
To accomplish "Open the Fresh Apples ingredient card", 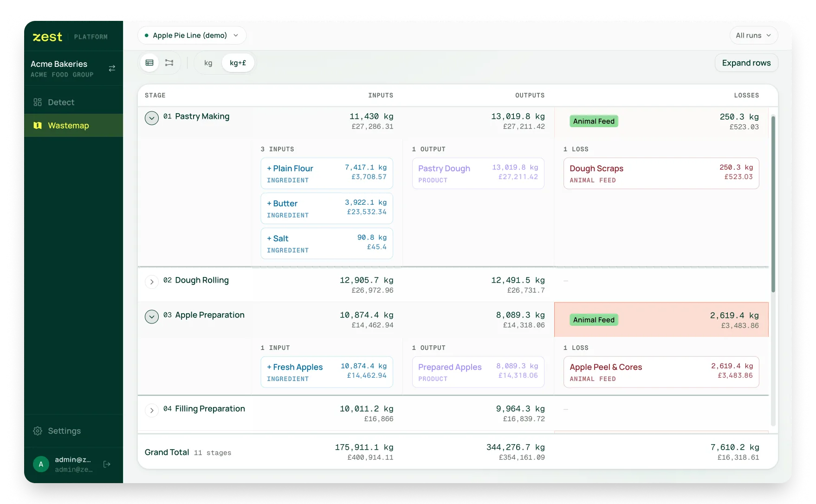I will pyautogui.click(x=327, y=372).
